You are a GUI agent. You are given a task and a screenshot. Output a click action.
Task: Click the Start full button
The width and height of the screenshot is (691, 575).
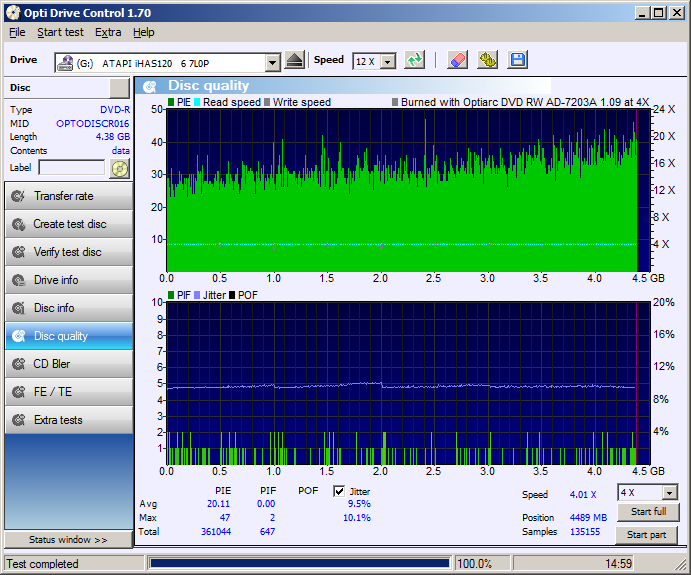click(648, 512)
